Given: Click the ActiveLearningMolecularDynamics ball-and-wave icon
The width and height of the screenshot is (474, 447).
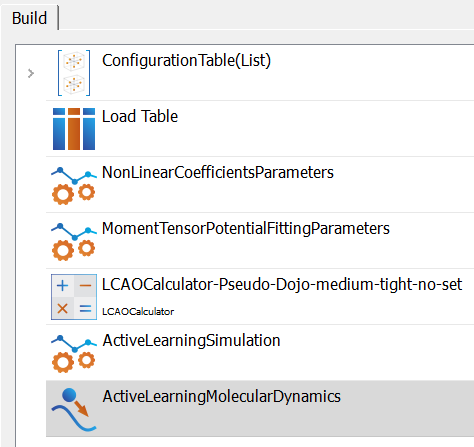Looking at the screenshot, I should coord(74,410).
